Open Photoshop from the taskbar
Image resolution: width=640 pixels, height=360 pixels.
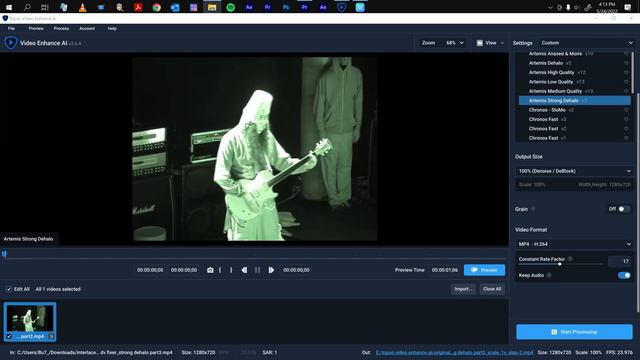point(286,7)
